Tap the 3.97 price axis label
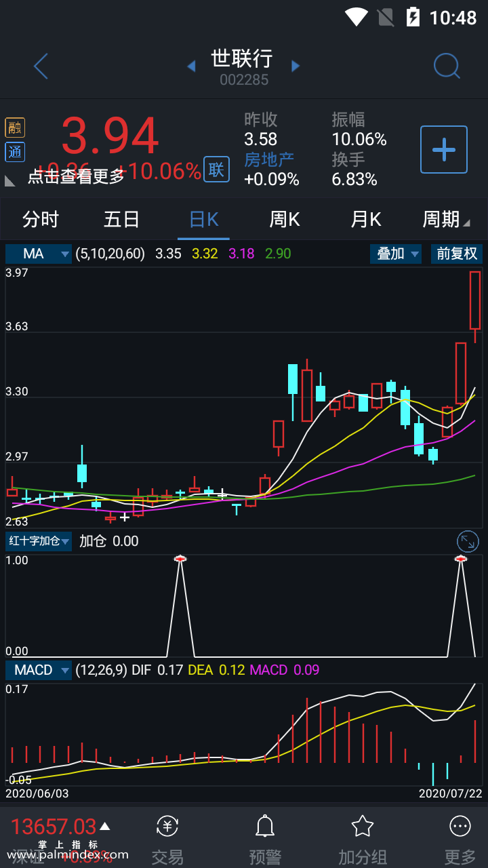Screen dimensions: 488x868 pos(17,273)
